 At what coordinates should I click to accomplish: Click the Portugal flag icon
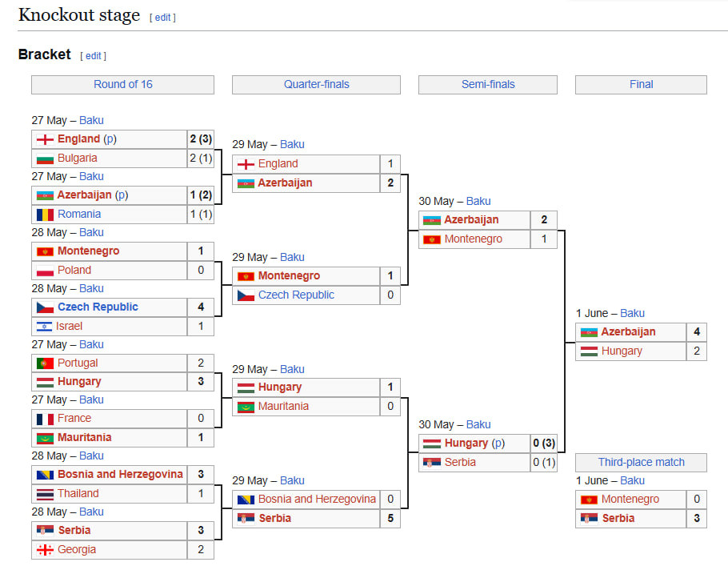(45, 363)
